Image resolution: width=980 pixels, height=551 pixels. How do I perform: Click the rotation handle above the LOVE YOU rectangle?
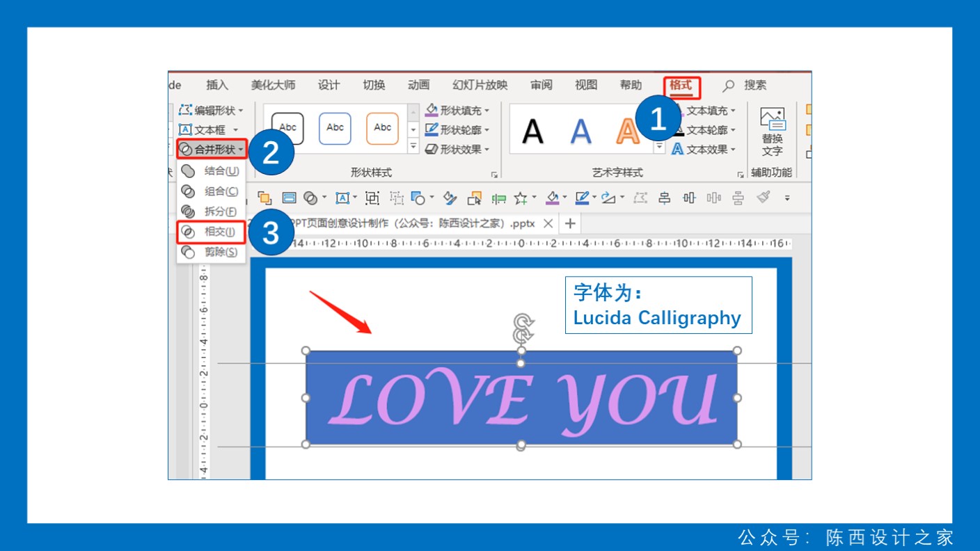pos(522,323)
